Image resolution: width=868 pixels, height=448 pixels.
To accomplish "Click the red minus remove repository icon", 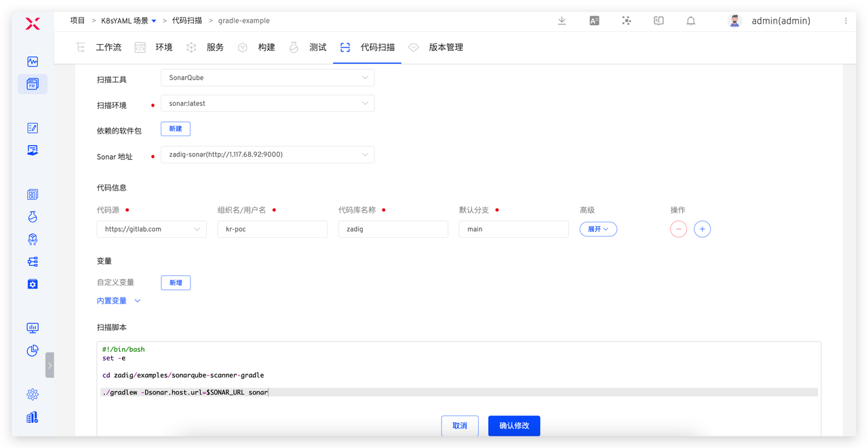I will pos(678,229).
